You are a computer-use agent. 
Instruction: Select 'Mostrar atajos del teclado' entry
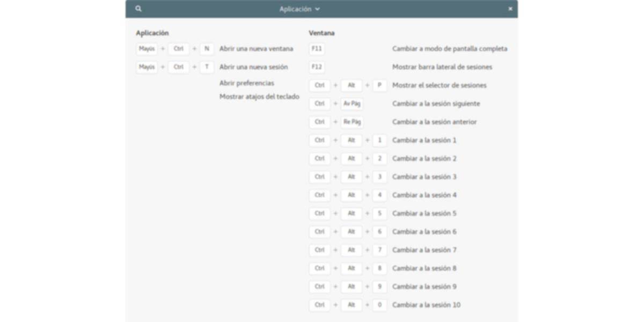point(259,97)
